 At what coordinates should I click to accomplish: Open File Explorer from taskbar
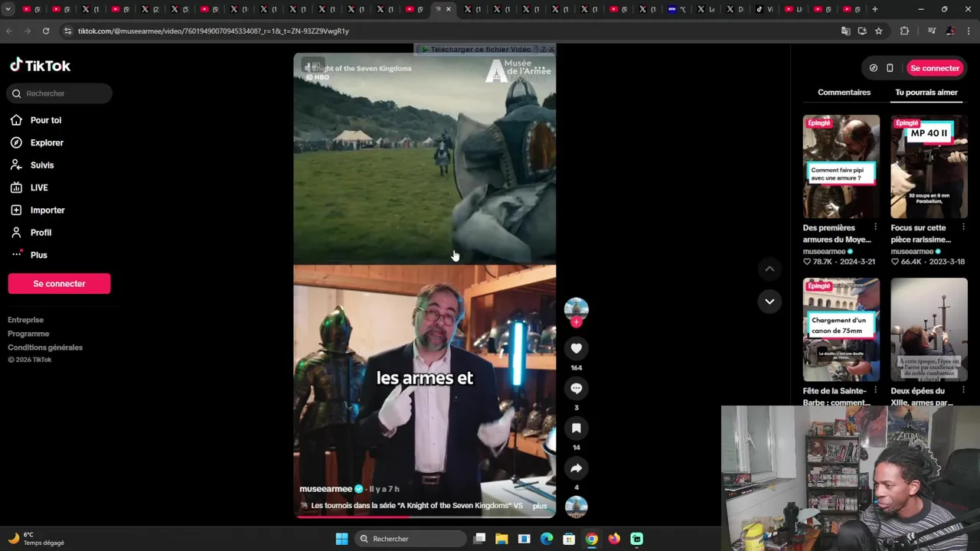(501, 539)
